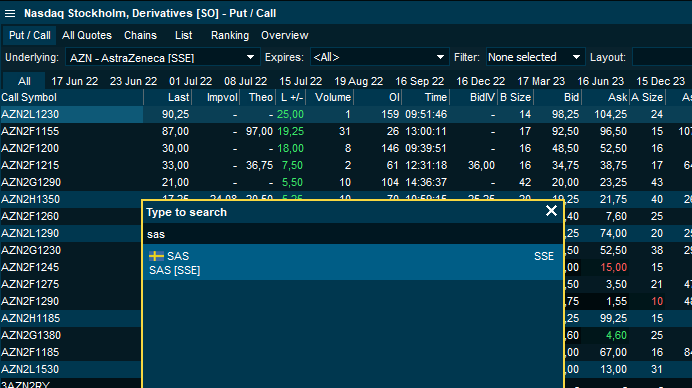Open the hamburger menu icon
This screenshot has width=692, height=388.
point(10,14)
